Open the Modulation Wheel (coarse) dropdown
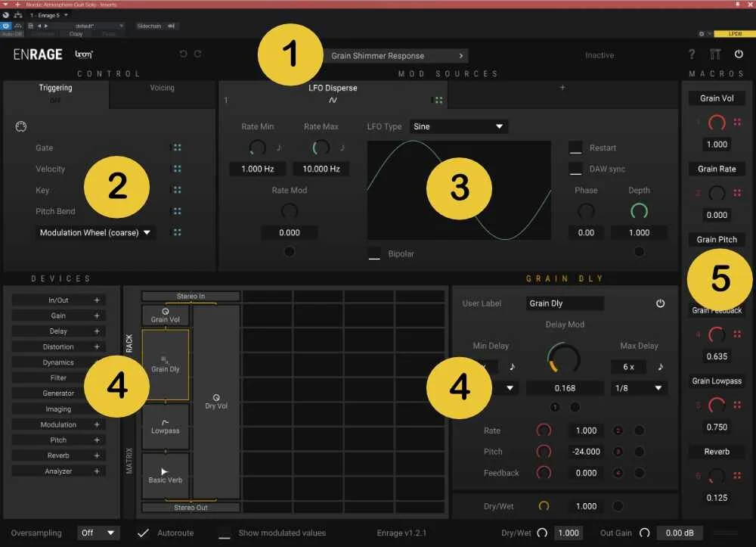Image resolution: width=756 pixels, height=547 pixels. click(95, 232)
